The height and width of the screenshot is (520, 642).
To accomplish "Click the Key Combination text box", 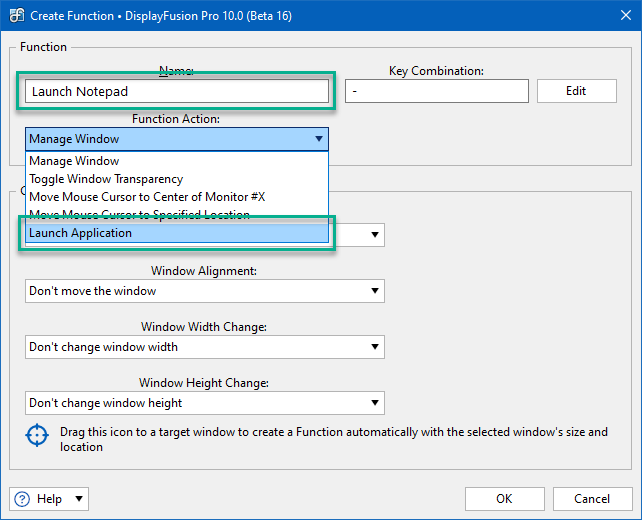I will coord(436,91).
